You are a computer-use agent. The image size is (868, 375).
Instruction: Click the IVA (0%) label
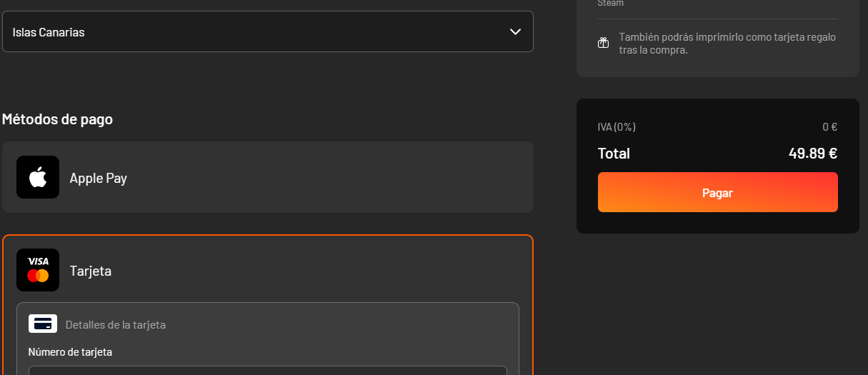(617, 127)
